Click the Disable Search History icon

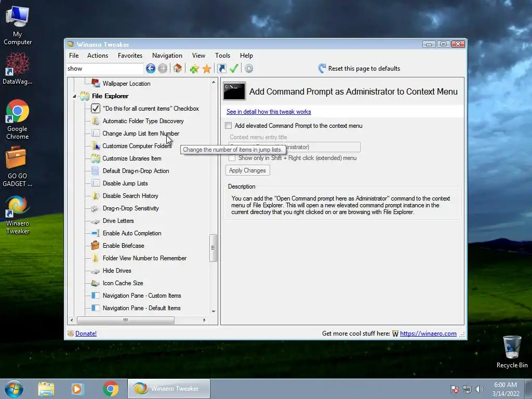pos(96,196)
